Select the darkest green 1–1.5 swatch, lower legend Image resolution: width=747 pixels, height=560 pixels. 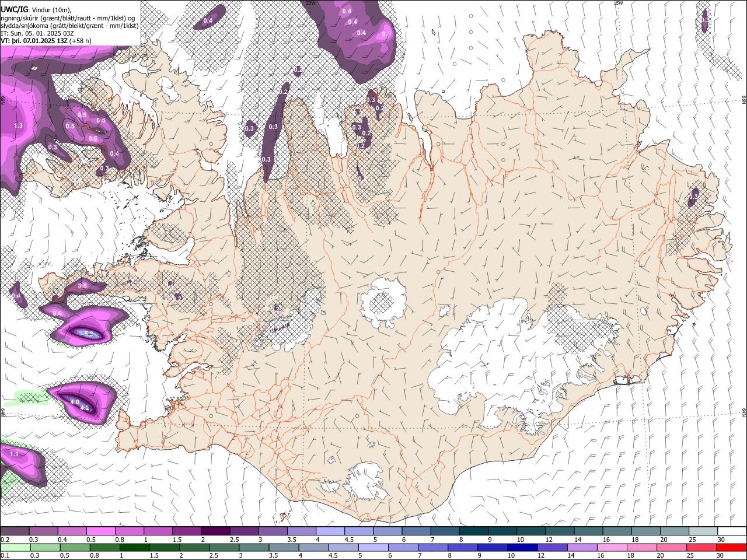coord(134,548)
